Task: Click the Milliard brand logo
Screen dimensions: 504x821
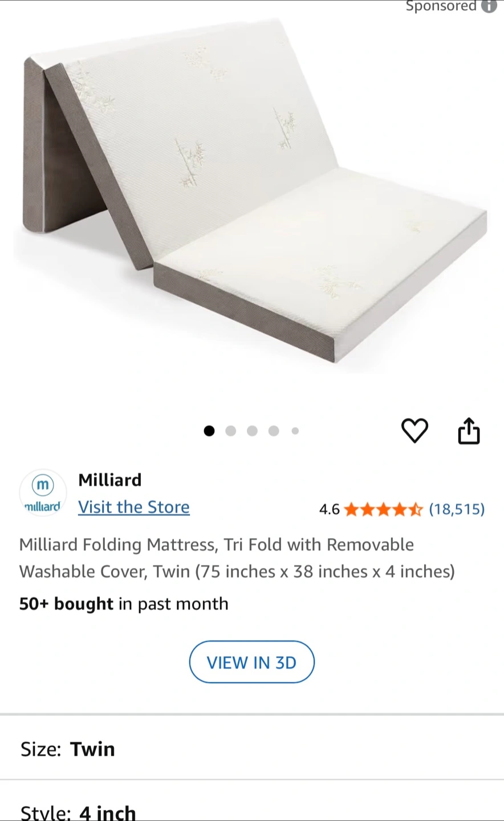Action: coord(43,493)
